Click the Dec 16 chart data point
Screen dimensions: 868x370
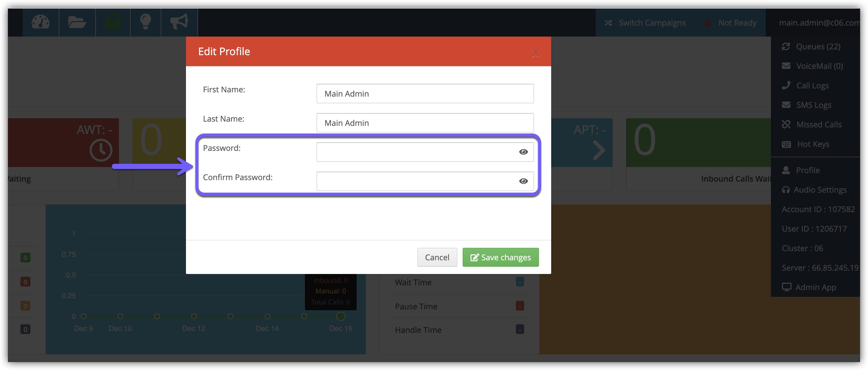[x=341, y=316]
